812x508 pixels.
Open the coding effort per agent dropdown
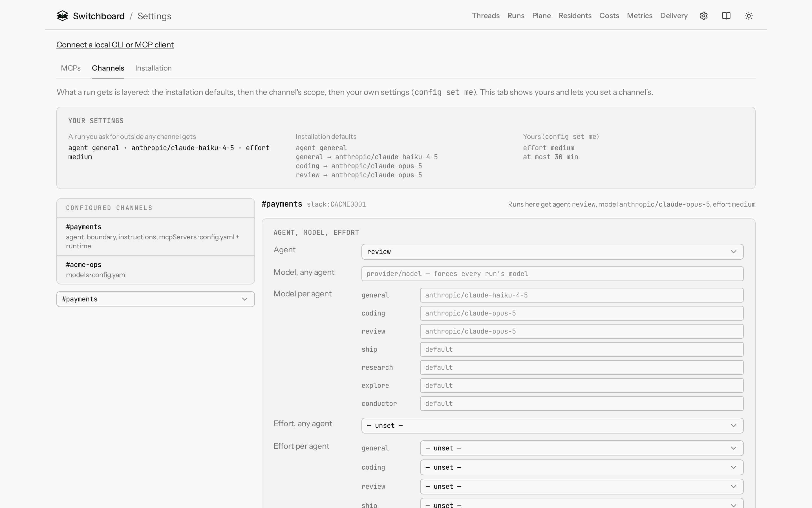(x=581, y=467)
